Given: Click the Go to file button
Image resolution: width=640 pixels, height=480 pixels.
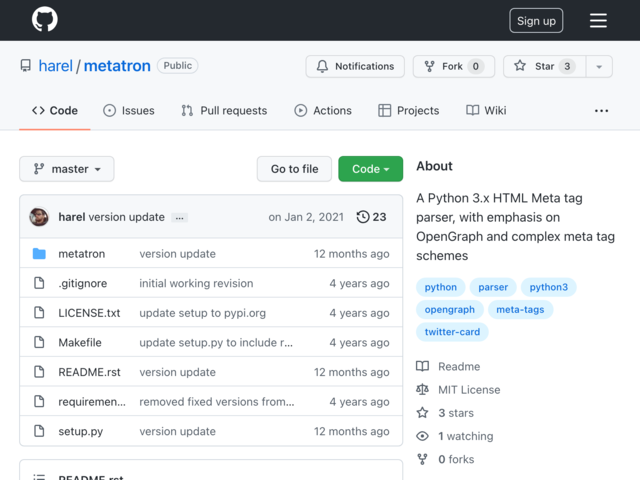Looking at the screenshot, I should (294, 169).
